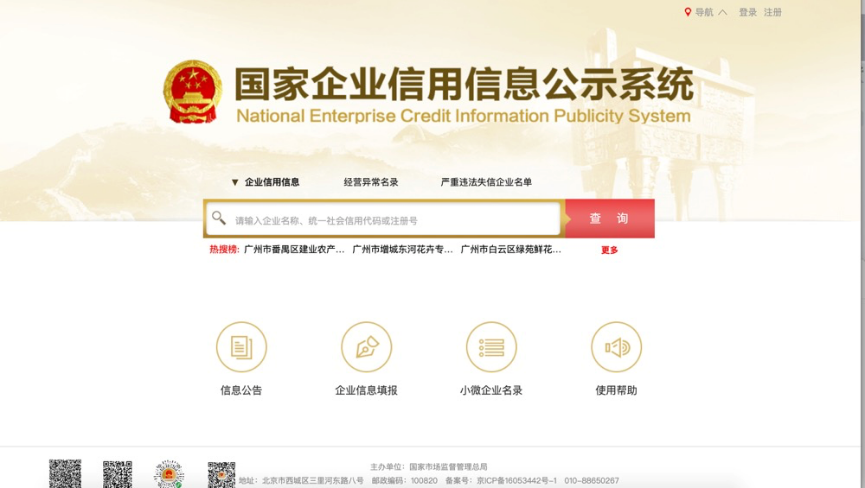Open the 更多 hot search link
865x488 pixels.
(x=609, y=250)
